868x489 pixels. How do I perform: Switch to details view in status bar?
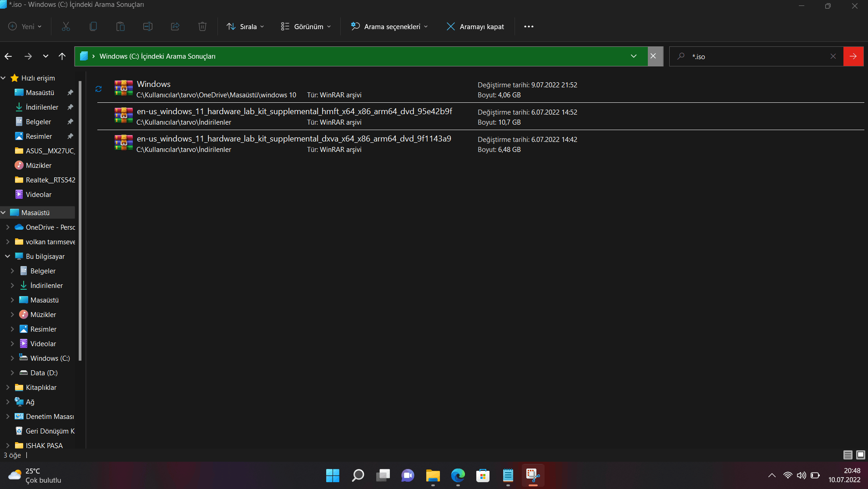click(x=848, y=455)
